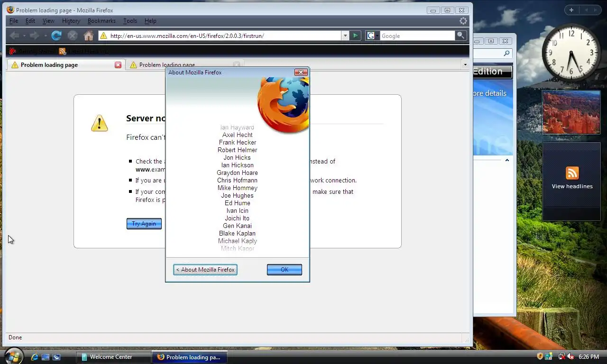
Task: Click the Firefox taskbar button
Action: click(190, 357)
